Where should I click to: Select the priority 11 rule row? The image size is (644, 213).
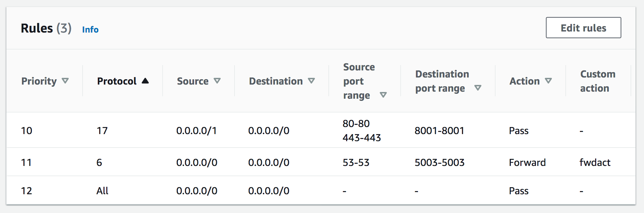click(27, 162)
